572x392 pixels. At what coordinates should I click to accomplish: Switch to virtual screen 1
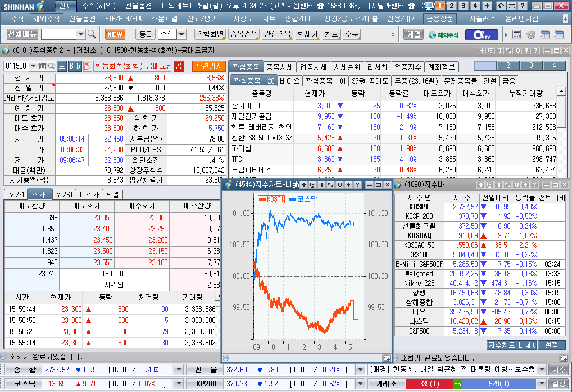point(439,6)
